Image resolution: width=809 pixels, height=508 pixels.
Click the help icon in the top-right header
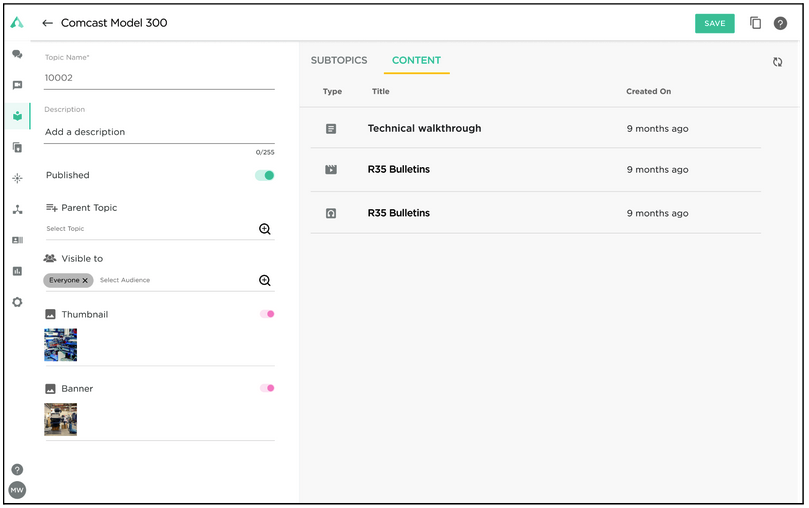pyautogui.click(x=781, y=23)
